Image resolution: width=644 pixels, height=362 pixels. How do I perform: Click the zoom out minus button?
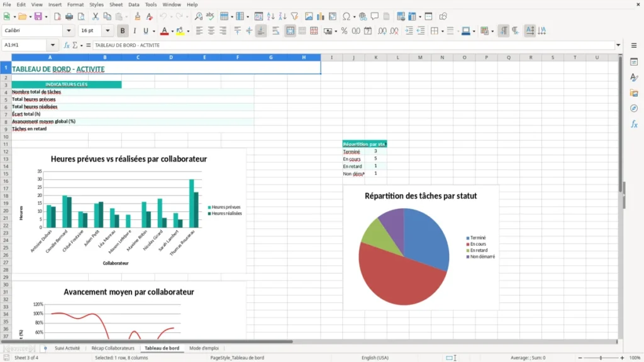tap(580, 358)
